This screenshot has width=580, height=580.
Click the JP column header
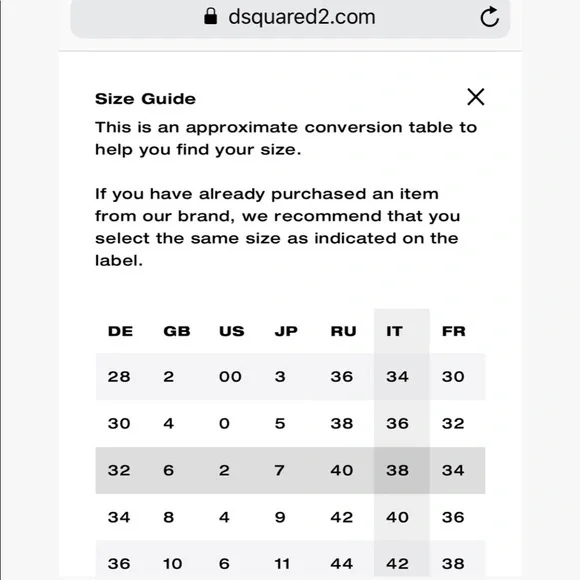tap(286, 331)
